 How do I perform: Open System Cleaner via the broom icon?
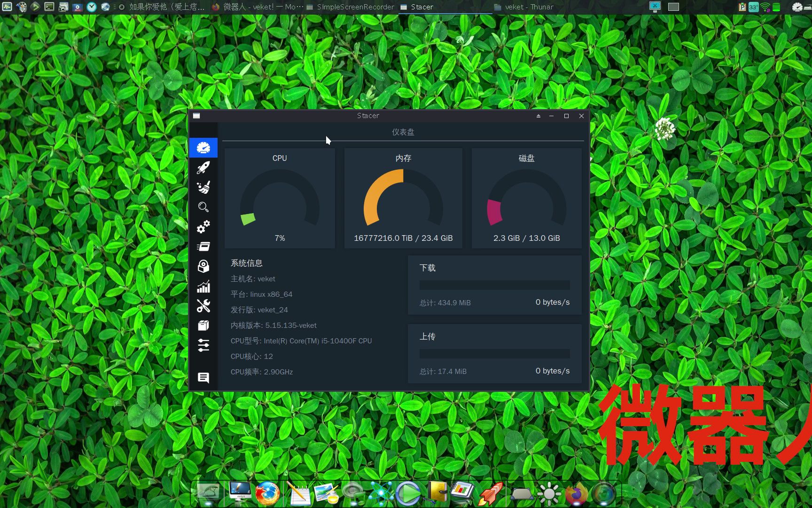(x=203, y=187)
